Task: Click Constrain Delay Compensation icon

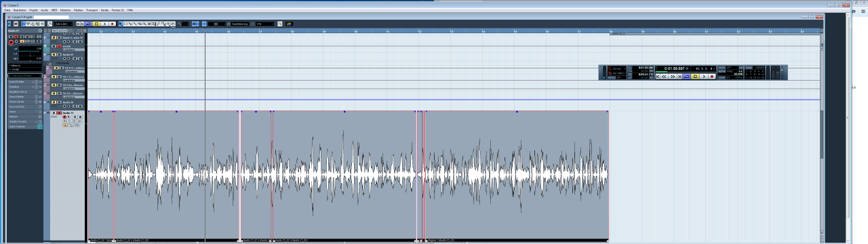Action: click(x=16, y=24)
